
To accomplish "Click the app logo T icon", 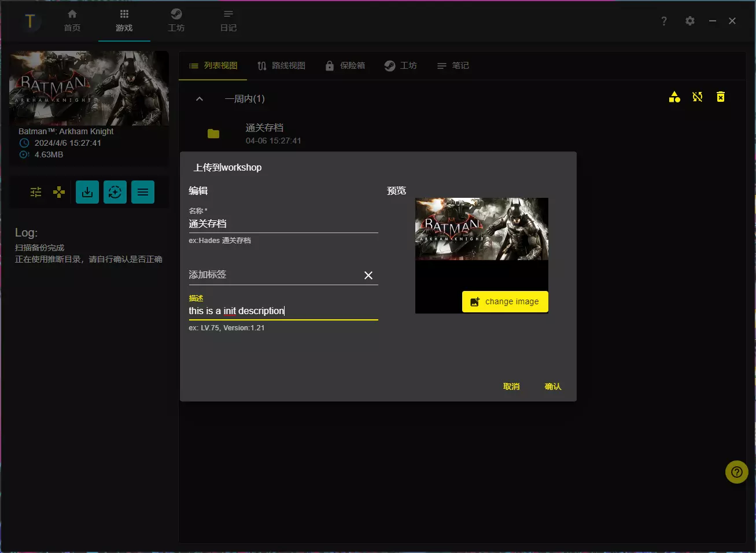I will coord(30,21).
